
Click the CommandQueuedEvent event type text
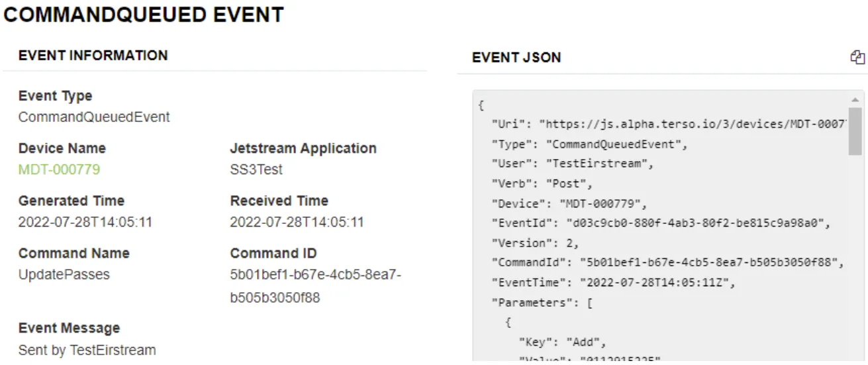94,117
